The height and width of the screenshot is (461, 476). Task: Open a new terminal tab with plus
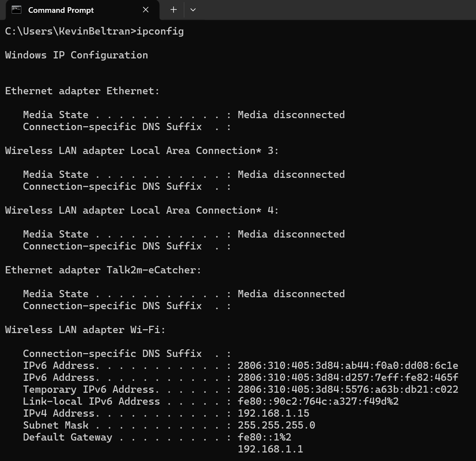click(x=173, y=10)
